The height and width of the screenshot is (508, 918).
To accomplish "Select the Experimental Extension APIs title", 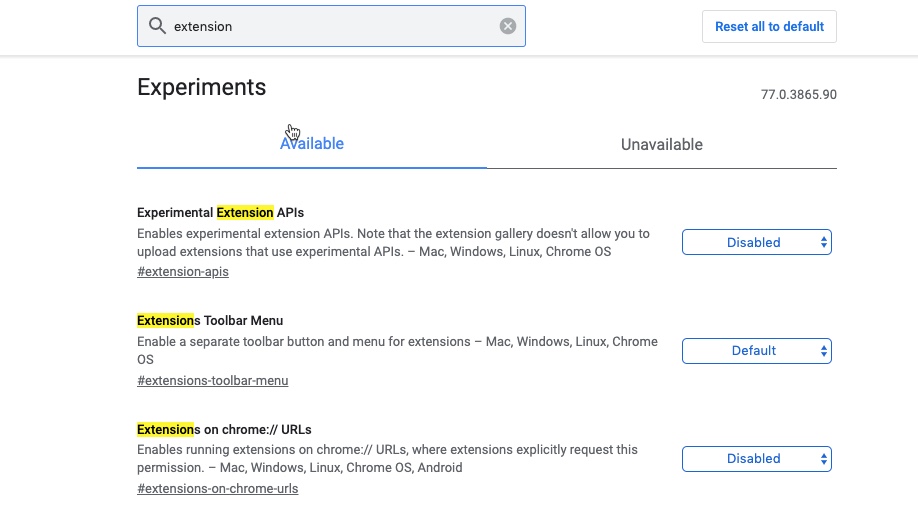I will click(x=220, y=212).
